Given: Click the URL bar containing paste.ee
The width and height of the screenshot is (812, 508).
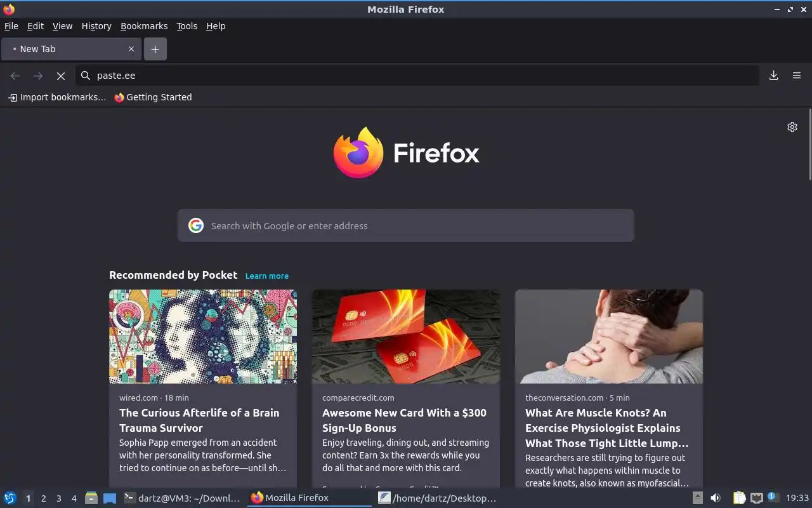Looking at the screenshot, I should point(417,76).
